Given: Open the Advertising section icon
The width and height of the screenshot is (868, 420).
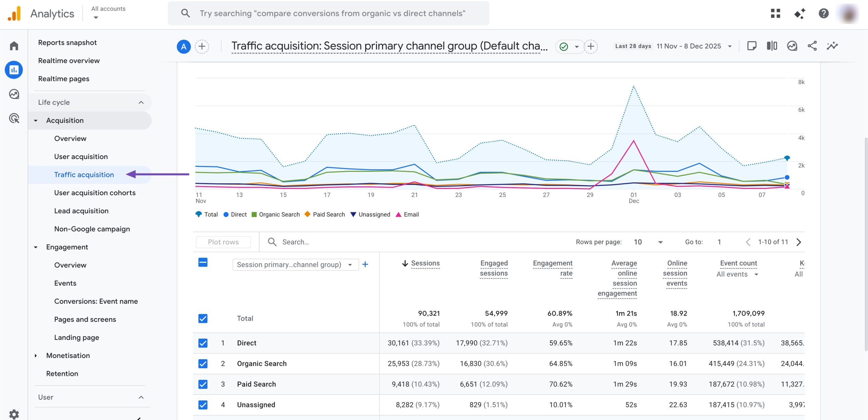Looking at the screenshot, I should [x=14, y=119].
